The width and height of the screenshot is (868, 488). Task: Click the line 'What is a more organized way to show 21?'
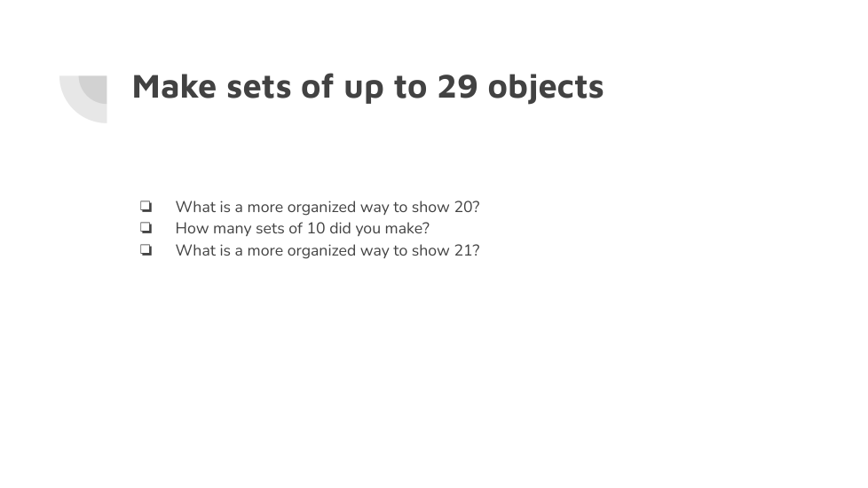coord(327,250)
